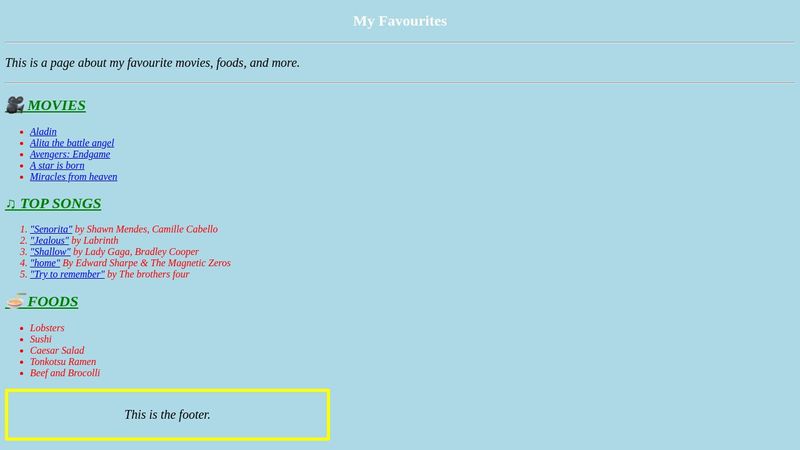Click the food bowl icon beside FOODS
This screenshot has width=800, height=450.
pos(15,301)
